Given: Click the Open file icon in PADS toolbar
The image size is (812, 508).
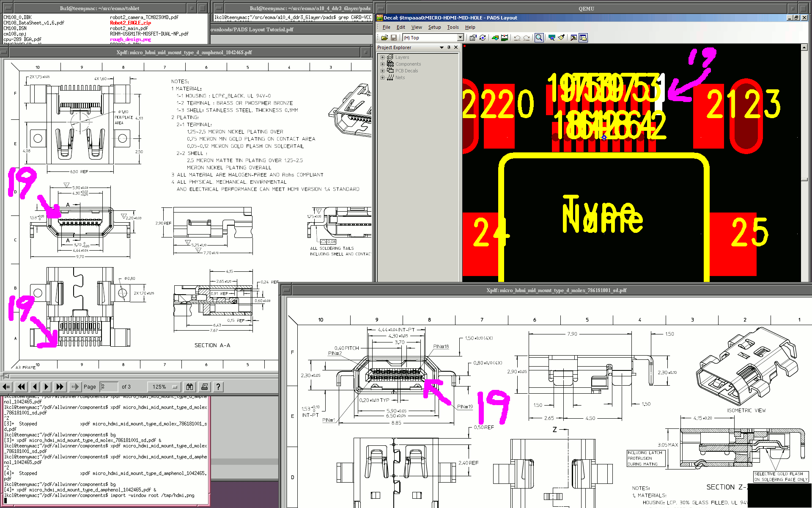Looking at the screenshot, I should click(384, 38).
